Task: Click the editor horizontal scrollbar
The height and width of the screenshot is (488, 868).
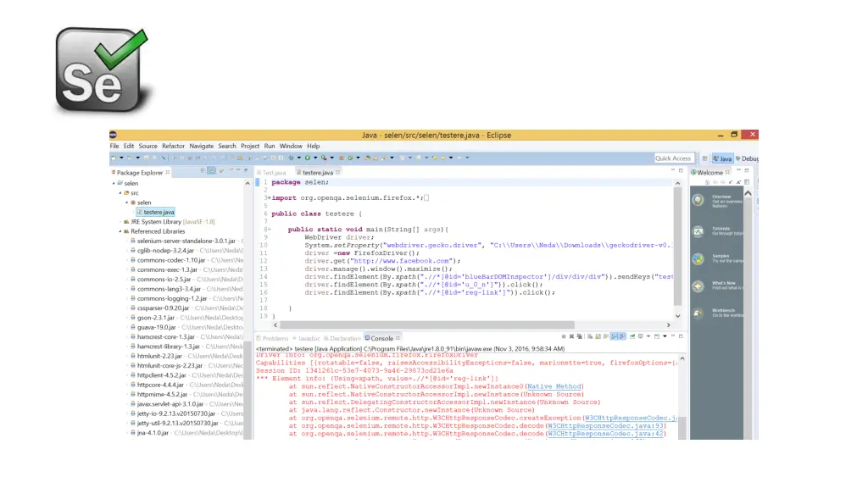Action: (x=427, y=324)
